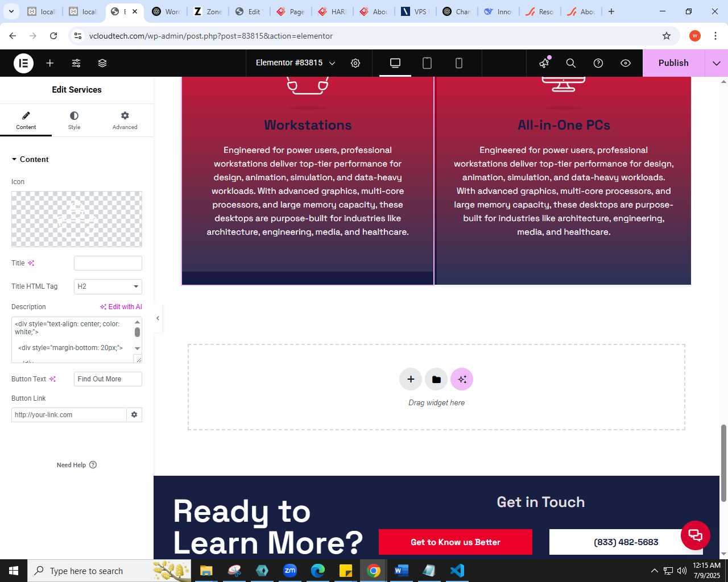Viewport: 728px width, 582px height.
Task: Open the tab search dropdown arrow
Action: pos(11,11)
